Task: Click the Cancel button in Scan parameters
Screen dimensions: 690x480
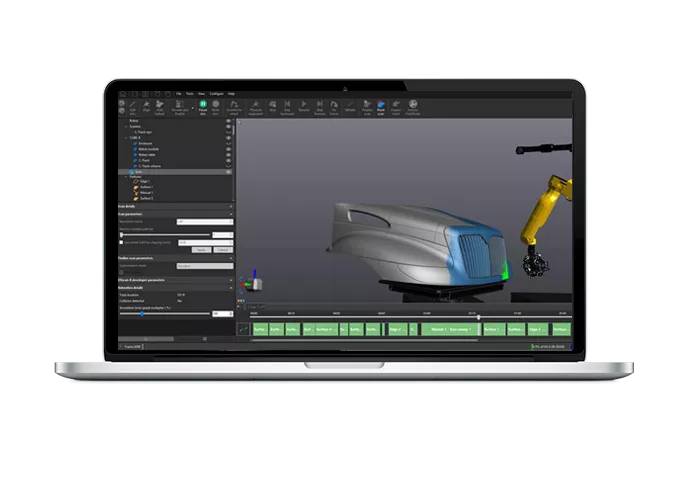Action: (222, 250)
